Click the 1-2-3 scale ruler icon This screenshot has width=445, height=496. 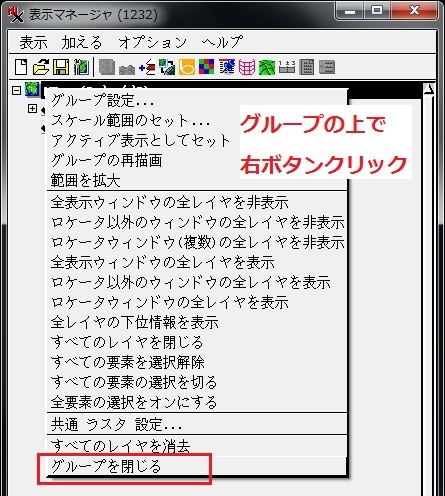(287, 67)
